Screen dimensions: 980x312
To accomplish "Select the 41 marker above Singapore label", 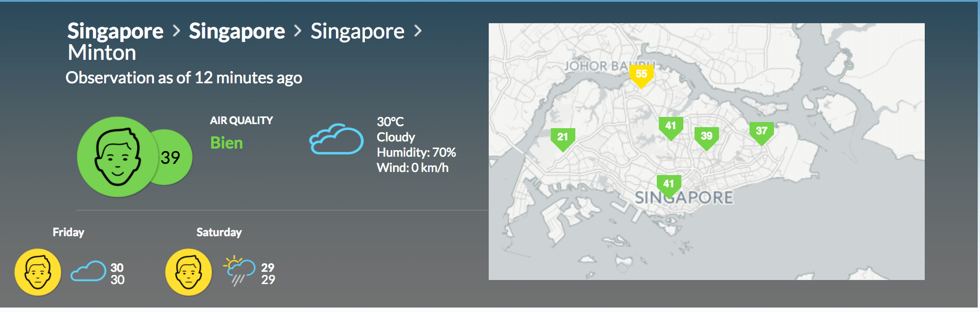I will (x=669, y=186).
